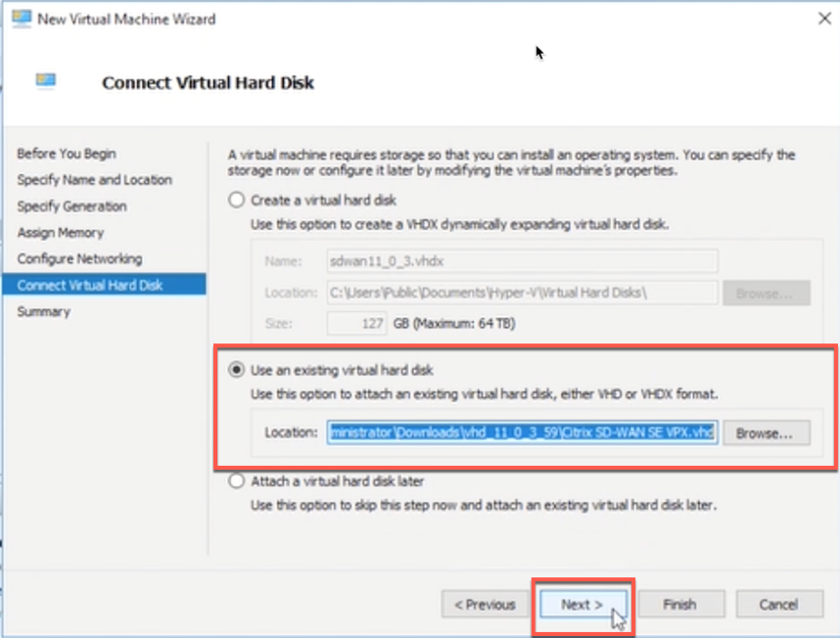Go to Configure Networking step
This screenshot has height=638, width=840.
point(80,258)
